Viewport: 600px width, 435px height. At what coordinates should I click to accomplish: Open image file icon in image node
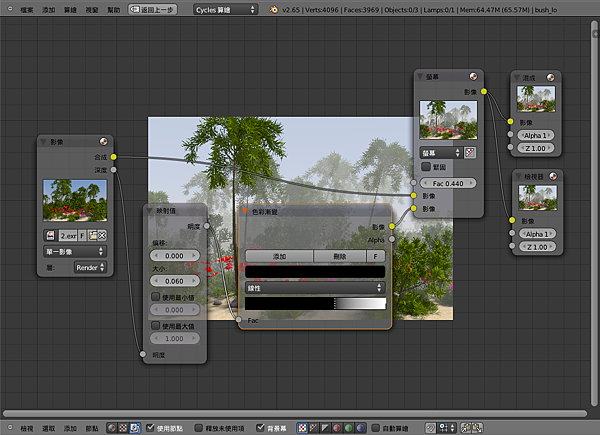[x=92, y=236]
